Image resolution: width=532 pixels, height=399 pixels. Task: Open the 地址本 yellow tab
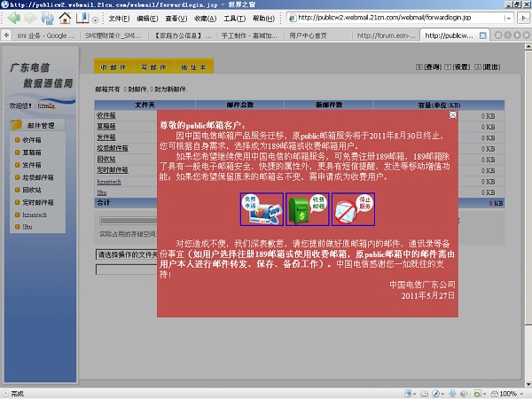pyautogui.click(x=193, y=66)
